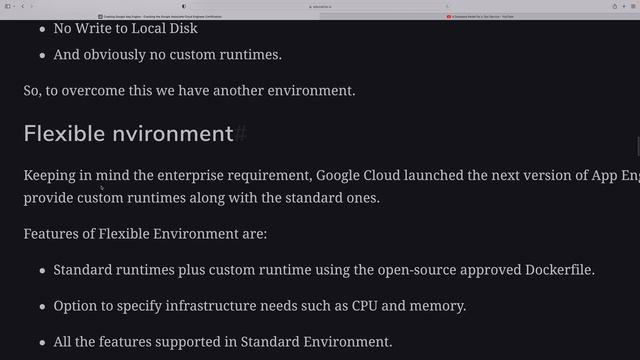
Task: Click 'Option to specify infrastructure needs' bullet
Action: click(260, 306)
